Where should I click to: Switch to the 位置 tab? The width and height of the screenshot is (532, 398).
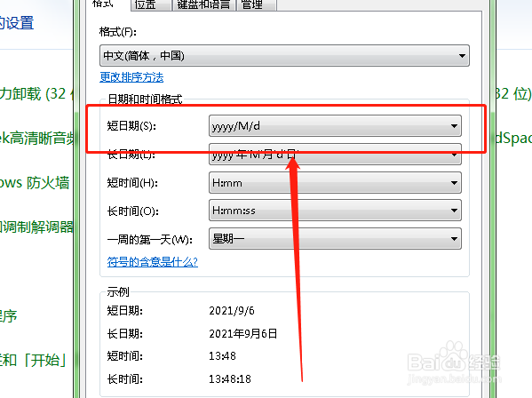pos(151,4)
